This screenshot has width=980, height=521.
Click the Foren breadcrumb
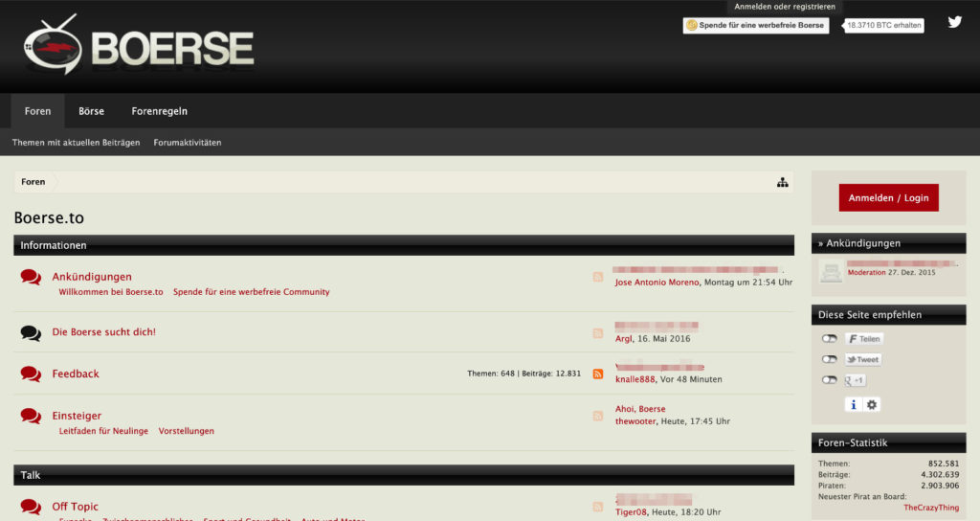pos(33,182)
